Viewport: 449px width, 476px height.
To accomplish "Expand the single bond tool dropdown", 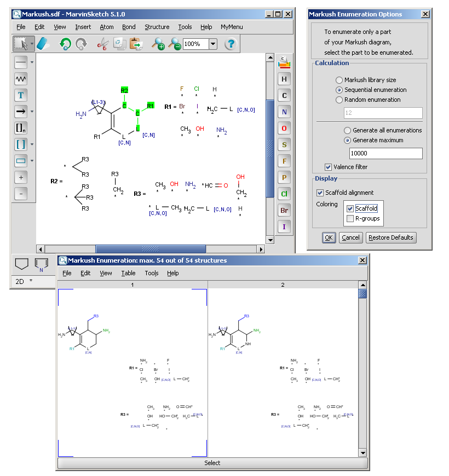I will point(32,62).
